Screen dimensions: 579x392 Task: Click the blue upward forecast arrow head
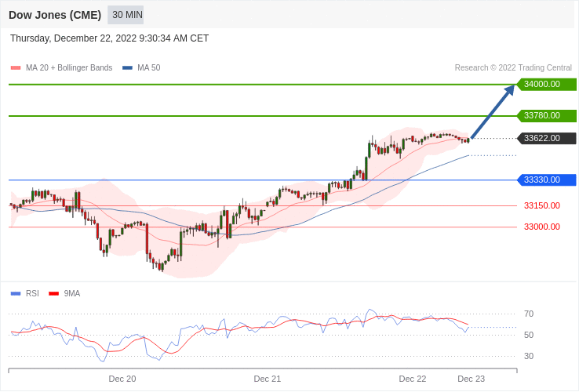coord(510,89)
